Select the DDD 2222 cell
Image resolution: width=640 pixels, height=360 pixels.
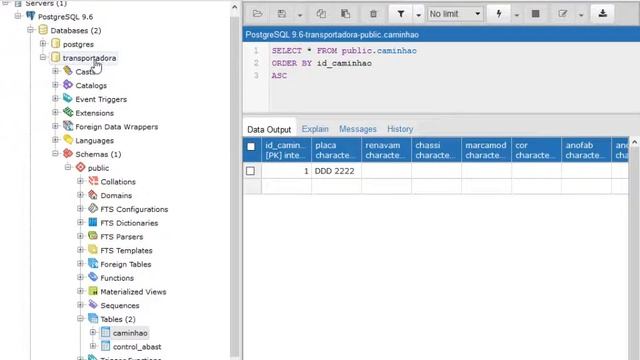click(x=336, y=171)
